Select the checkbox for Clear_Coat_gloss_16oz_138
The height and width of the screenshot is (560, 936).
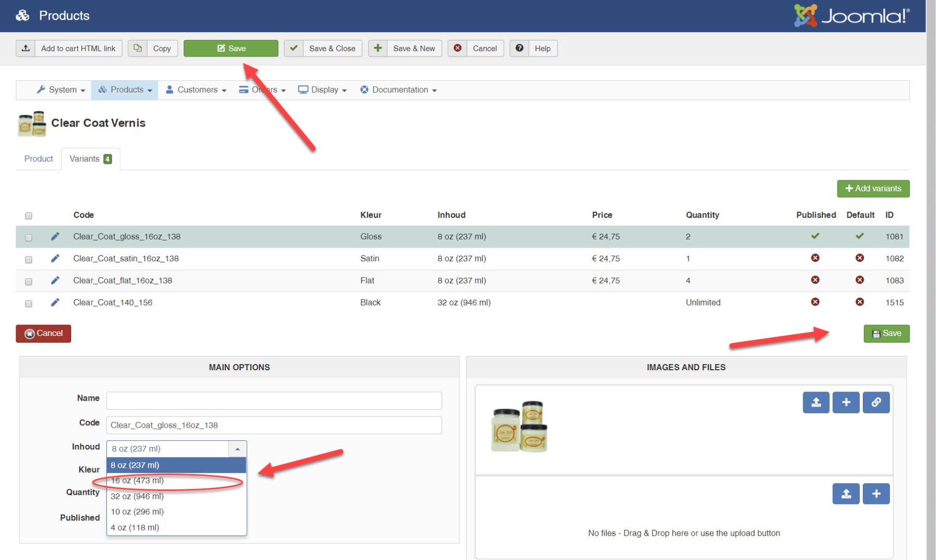pyautogui.click(x=29, y=237)
